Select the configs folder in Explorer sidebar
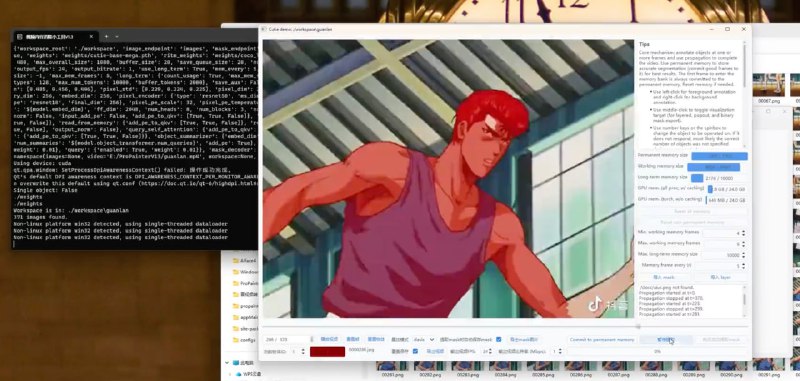This screenshot has width=800, height=381. (x=244, y=340)
